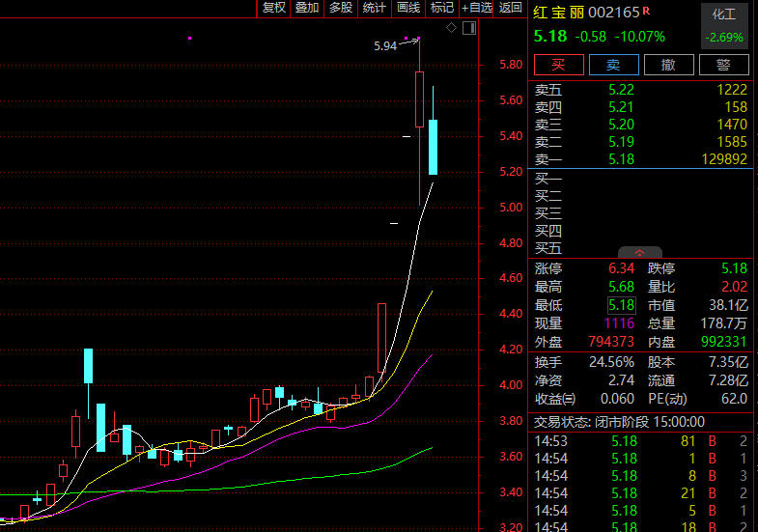Image resolution: width=758 pixels, height=532 pixels.
Task: Expand the order book chevron arrow
Action: tap(639, 253)
